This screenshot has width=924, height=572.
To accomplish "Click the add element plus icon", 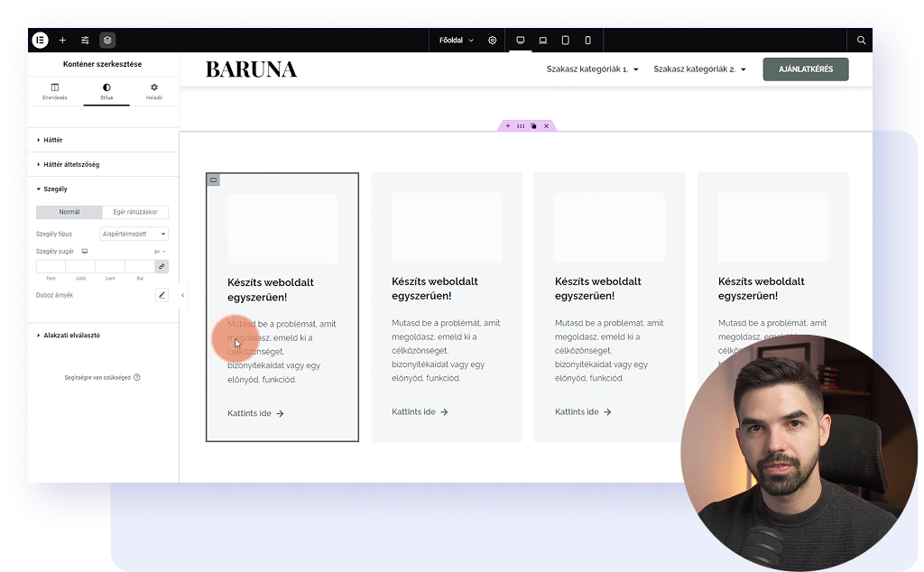I will click(62, 41).
